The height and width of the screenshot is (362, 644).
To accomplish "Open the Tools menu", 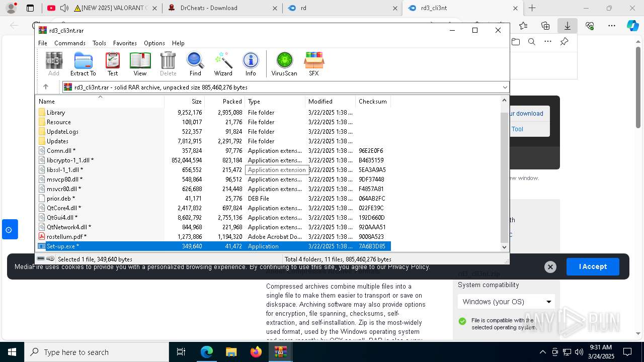I will (99, 43).
